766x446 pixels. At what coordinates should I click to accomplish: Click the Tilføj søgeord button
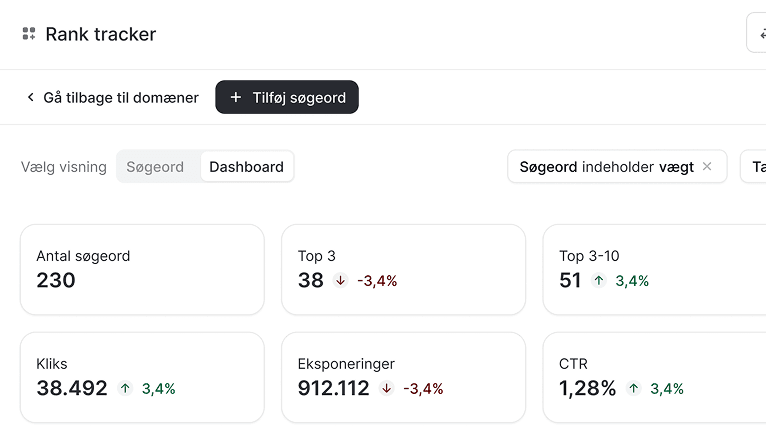click(x=287, y=97)
